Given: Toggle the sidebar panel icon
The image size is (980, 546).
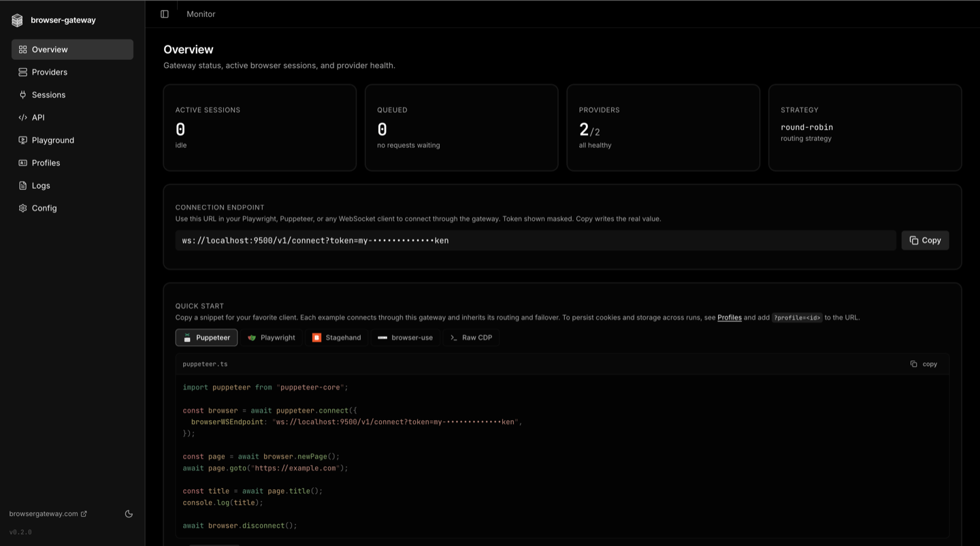Looking at the screenshot, I should (x=165, y=14).
